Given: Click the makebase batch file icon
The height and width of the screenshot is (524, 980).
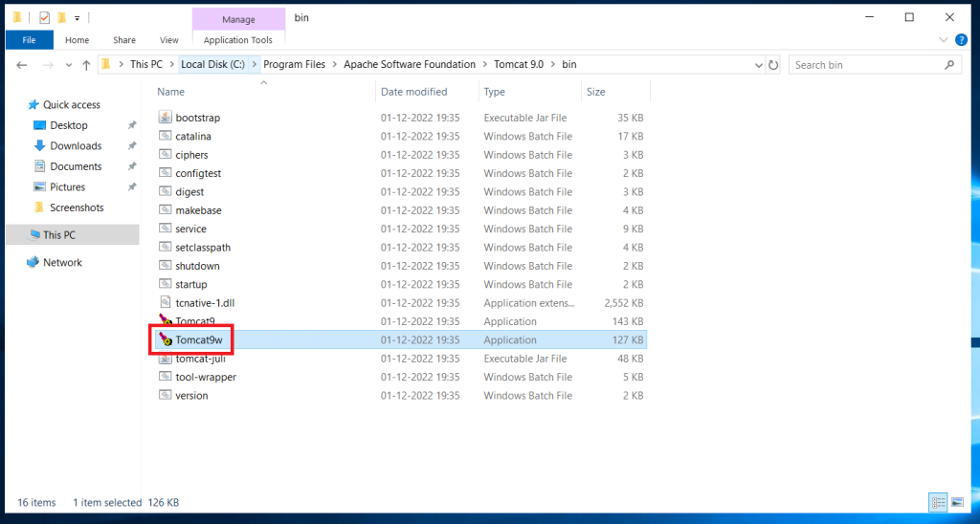Looking at the screenshot, I should pos(165,209).
